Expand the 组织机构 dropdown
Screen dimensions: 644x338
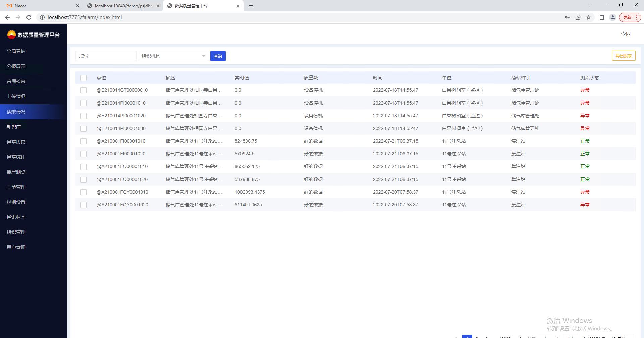tap(173, 56)
